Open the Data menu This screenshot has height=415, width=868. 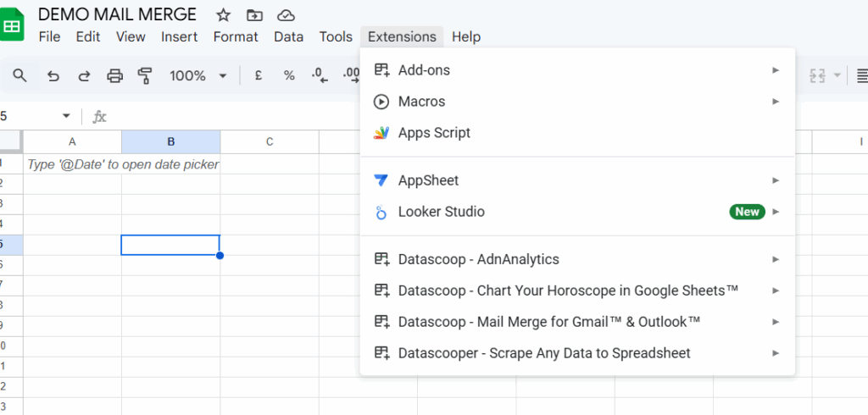coord(288,36)
